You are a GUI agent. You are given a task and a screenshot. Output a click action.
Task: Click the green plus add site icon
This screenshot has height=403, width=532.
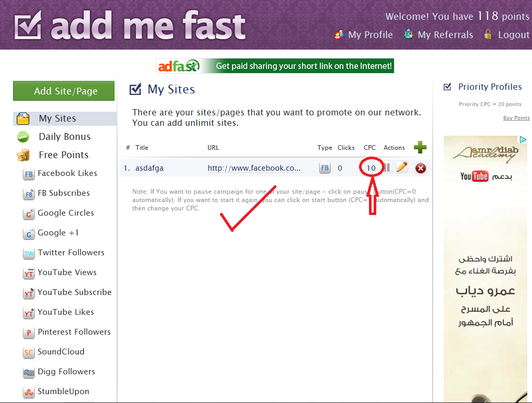(x=420, y=147)
